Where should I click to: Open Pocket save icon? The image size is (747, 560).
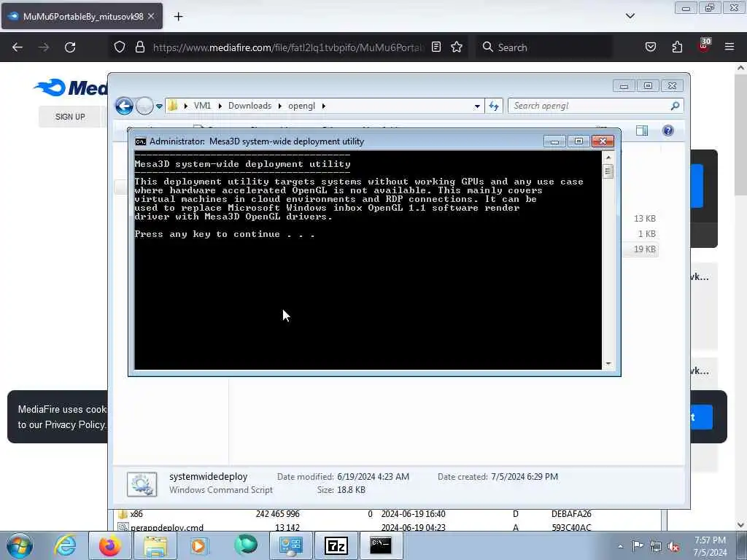(650, 47)
